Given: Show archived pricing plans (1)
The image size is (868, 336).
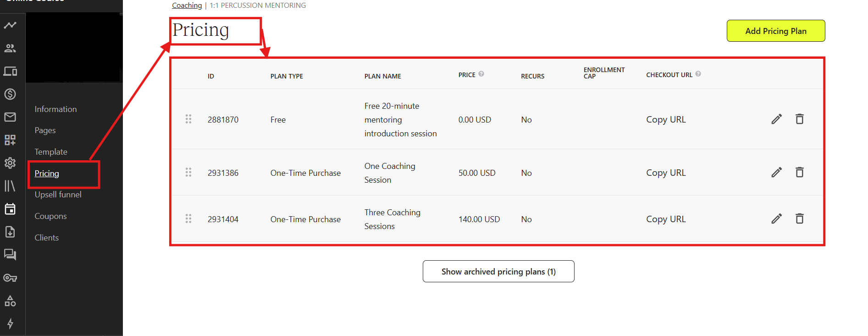Looking at the screenshot, I should pos(498,271).
